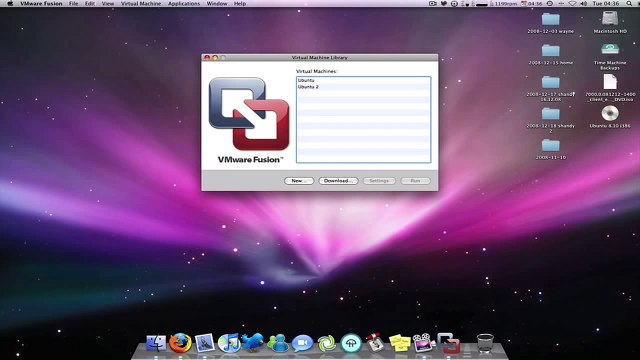Viewport: 640px width, 360px height.
Task: Select the 2008-12-03 wayne folder
Action: (551, 19)
